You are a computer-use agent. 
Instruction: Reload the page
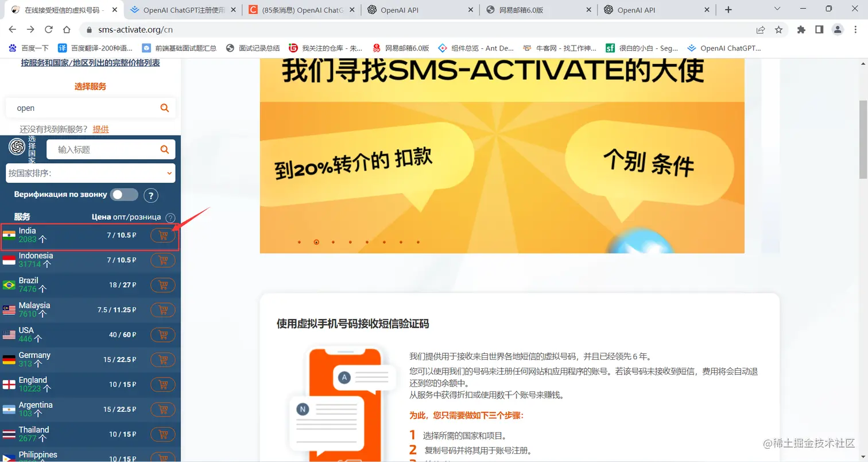[49, 30]
